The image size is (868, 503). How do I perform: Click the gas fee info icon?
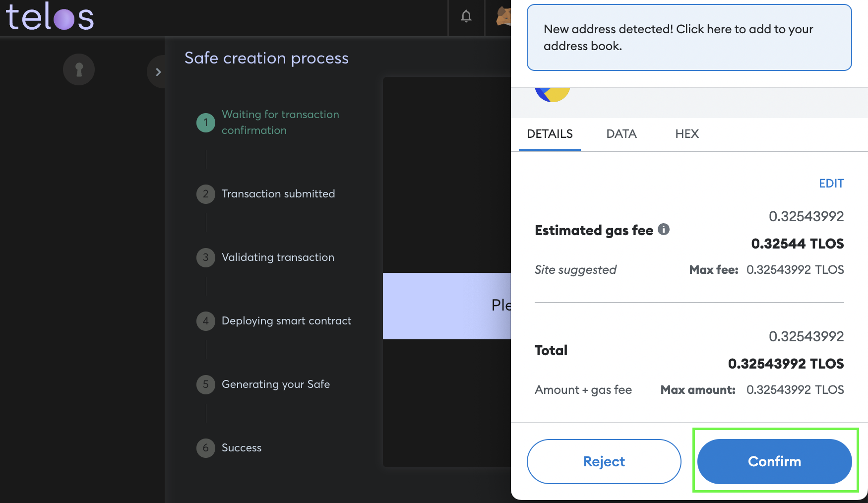(664, 229)
